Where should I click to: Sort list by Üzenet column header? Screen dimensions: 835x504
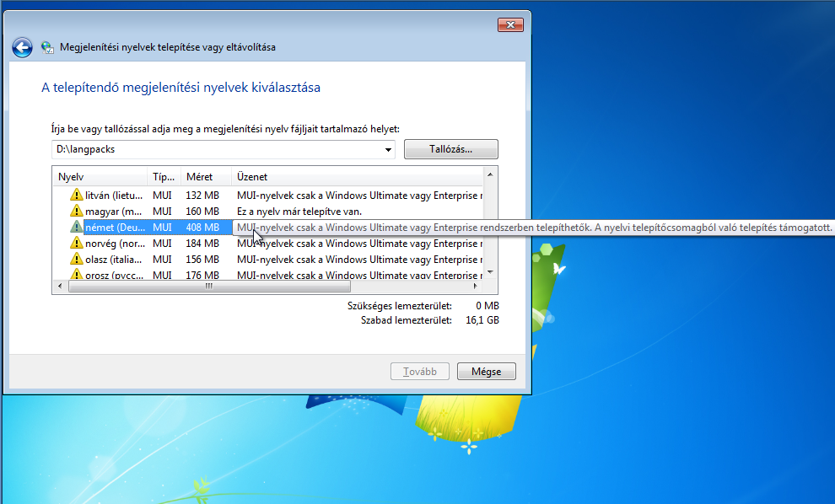(357, 177)
